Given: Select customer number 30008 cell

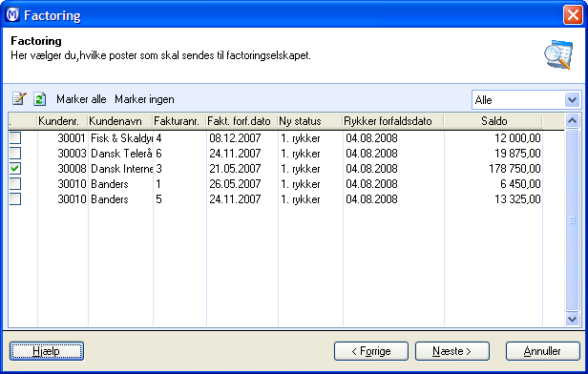Looking at the screenshot, I should (72, 169).
